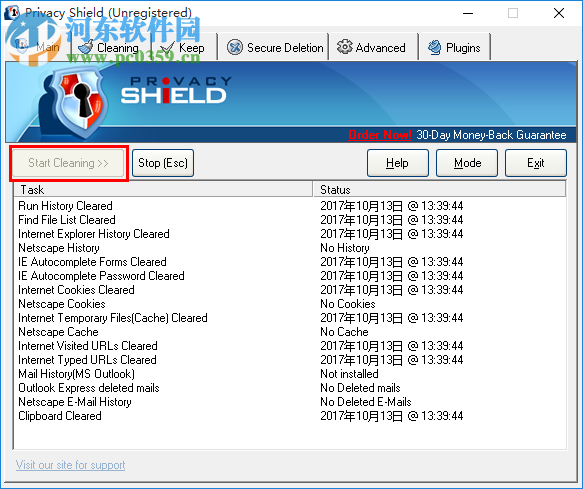The height and width of the screenshot is (489, 583).
Task: Switch to the Cleaning tab
Action: pyautogui.click(x=110, y=48)
